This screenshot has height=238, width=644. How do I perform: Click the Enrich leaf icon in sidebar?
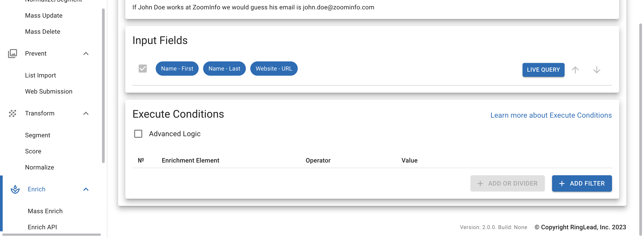[x=15, y=189]
